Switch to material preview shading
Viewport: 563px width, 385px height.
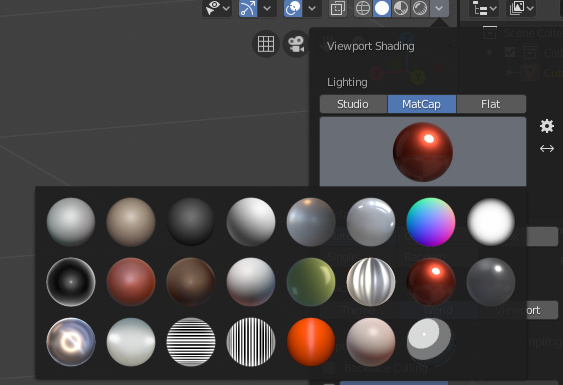coord(401,8)
